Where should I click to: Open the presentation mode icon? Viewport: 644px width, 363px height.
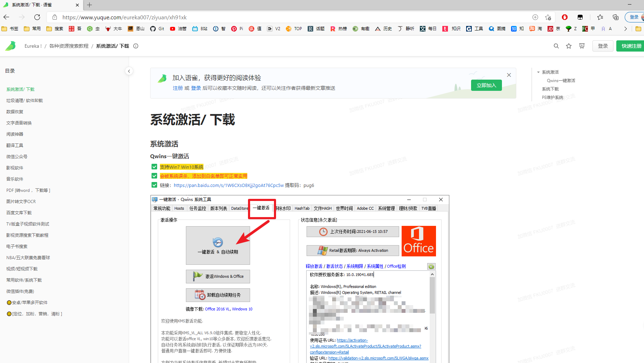582,46
